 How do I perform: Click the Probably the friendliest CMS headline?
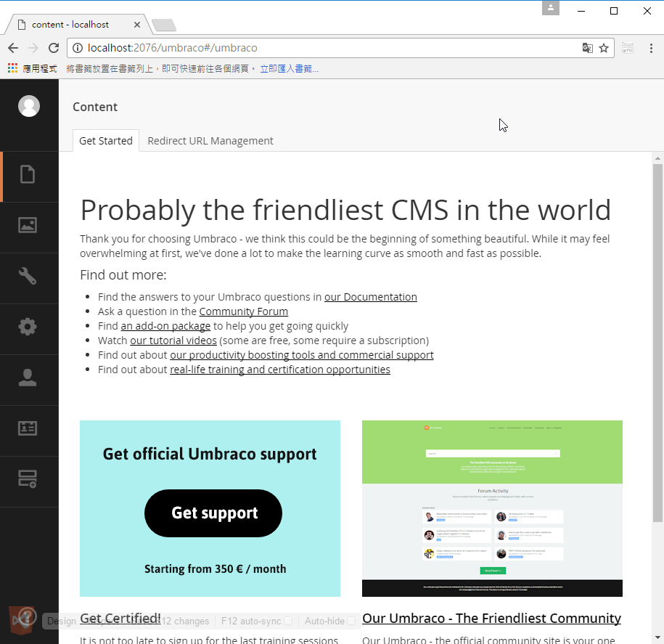tap(345, 210)
